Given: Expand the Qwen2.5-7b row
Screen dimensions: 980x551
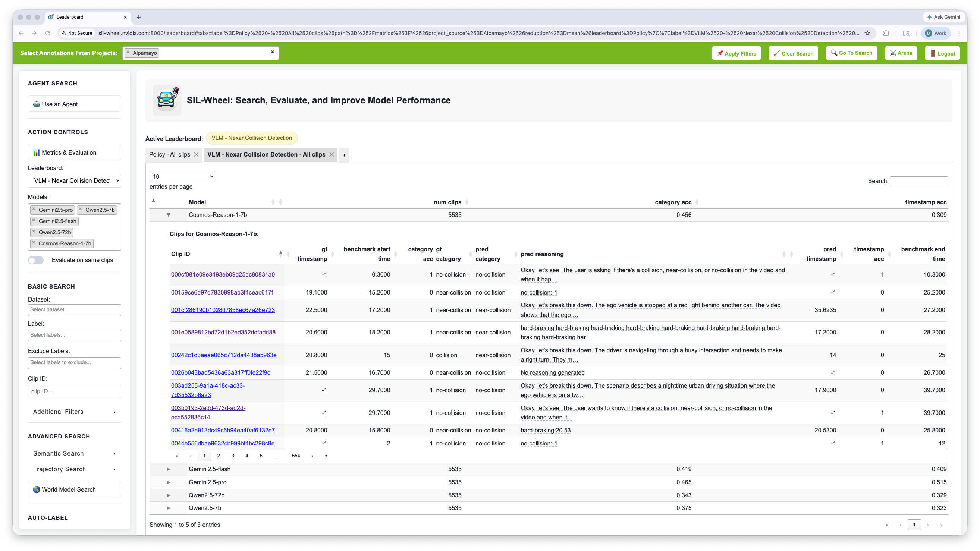Looking at the screenshot, I should point(168,508).
